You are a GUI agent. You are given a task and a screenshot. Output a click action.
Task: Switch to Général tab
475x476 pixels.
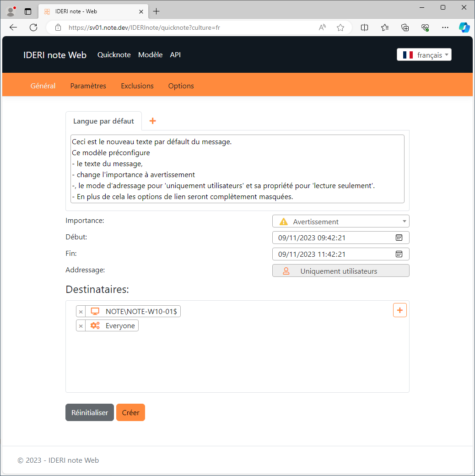coord(43,86)
